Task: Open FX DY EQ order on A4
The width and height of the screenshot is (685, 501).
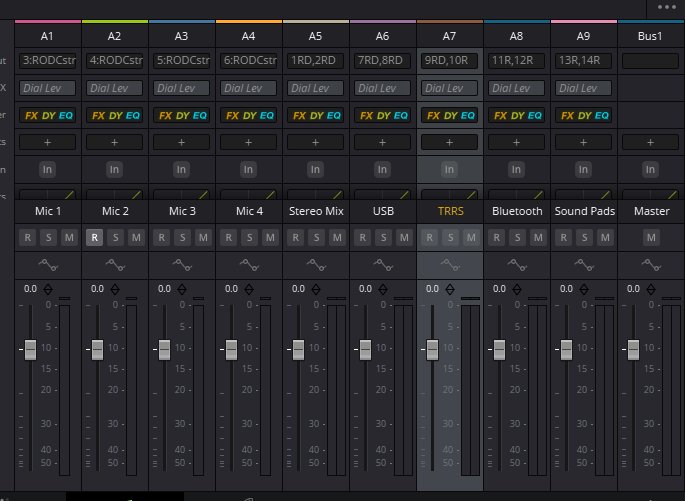Action: 249,116
